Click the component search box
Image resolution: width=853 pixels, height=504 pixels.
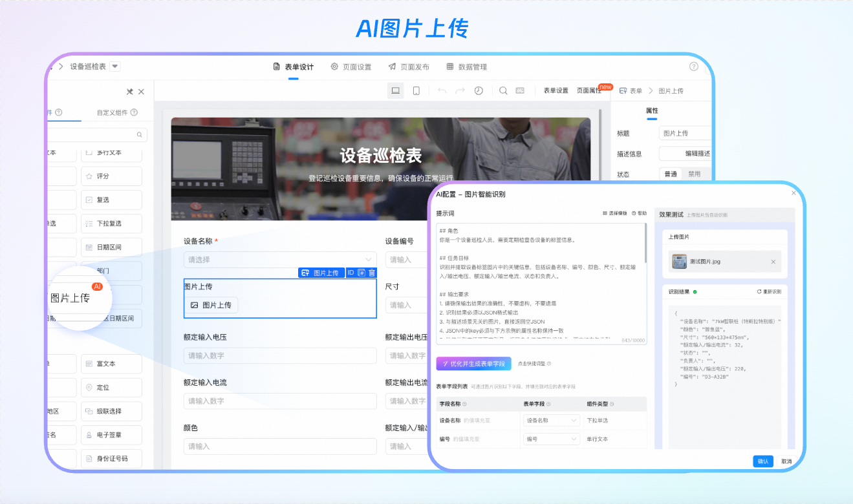click(97, 135)
